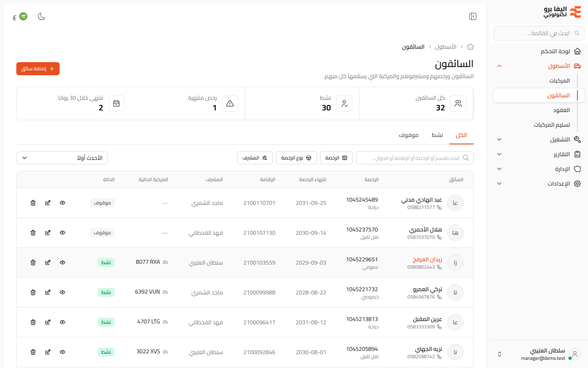Click the انتهاء الرخصة column header

pyautogui.click(x=312, y=180)
